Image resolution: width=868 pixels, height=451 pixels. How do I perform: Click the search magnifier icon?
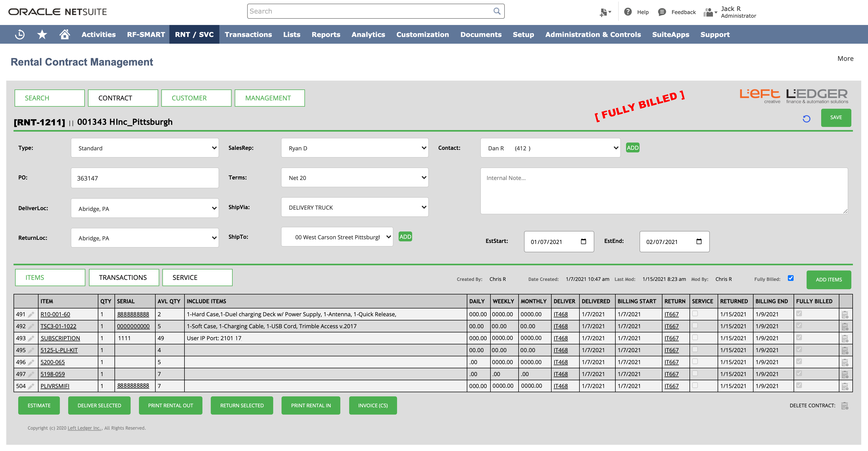pos(497,11)
